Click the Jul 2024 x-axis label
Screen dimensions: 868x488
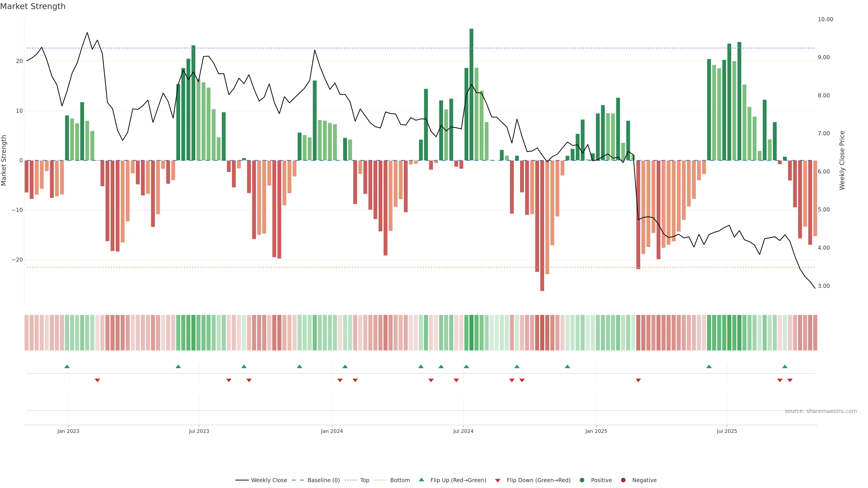463,431
